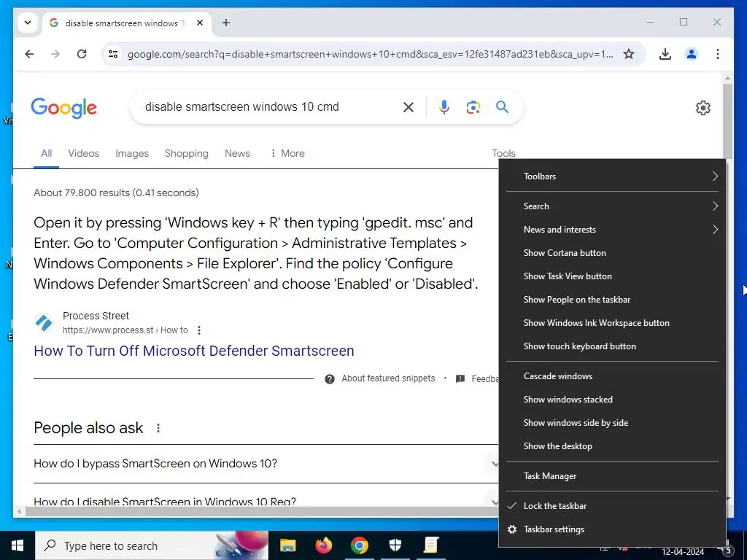Open the notepad document icon on taskbar
The height and width of the screenshot is (560, 747).
431,545
